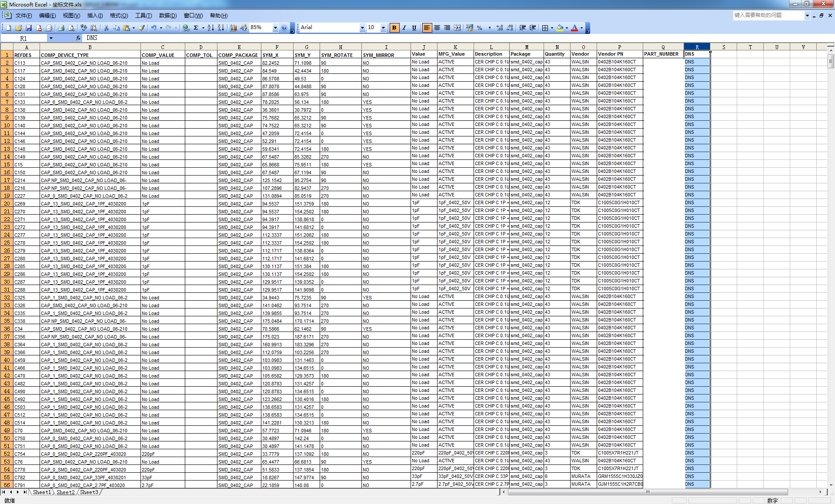Open the Chart Wizard icon
Viewport: 835px width, 504px height.
234,28
